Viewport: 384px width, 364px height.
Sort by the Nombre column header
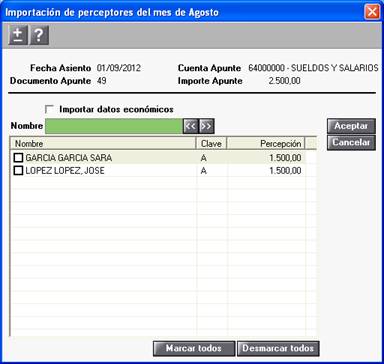coord(103,144)
